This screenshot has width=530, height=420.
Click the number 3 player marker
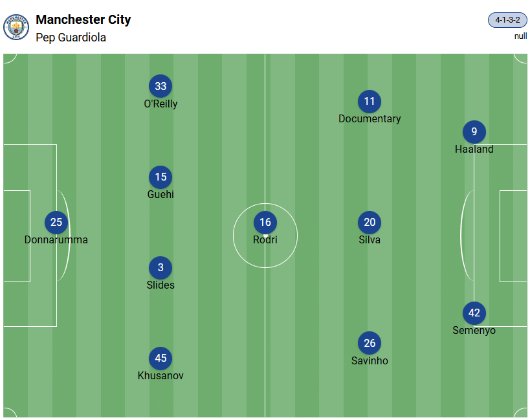click(160, 268)
